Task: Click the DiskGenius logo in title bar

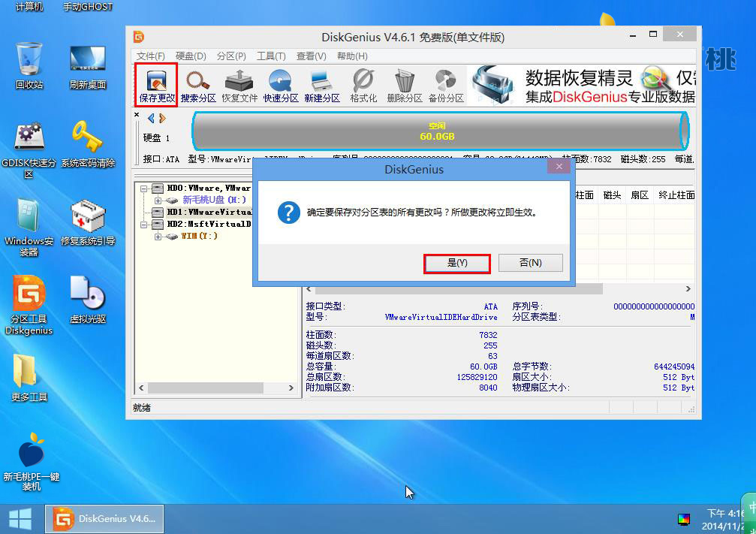Action: 139,37
